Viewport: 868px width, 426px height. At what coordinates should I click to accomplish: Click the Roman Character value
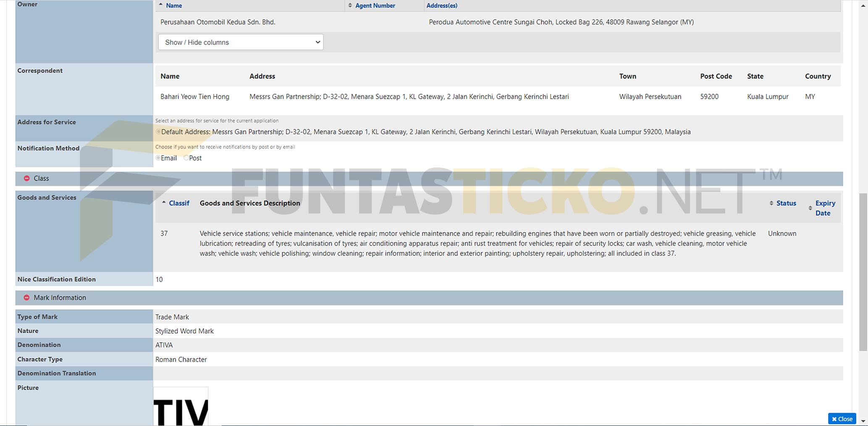(181, 359)
